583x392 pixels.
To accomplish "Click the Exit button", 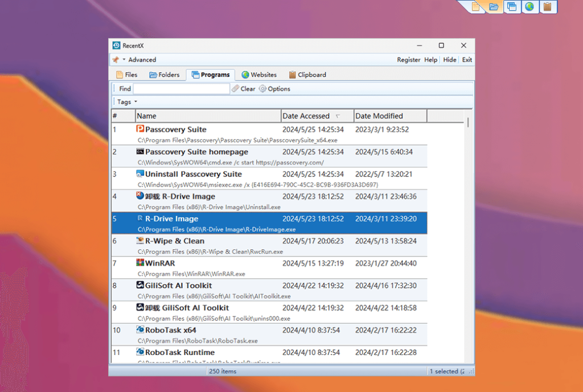I will (x=467, y=60).
